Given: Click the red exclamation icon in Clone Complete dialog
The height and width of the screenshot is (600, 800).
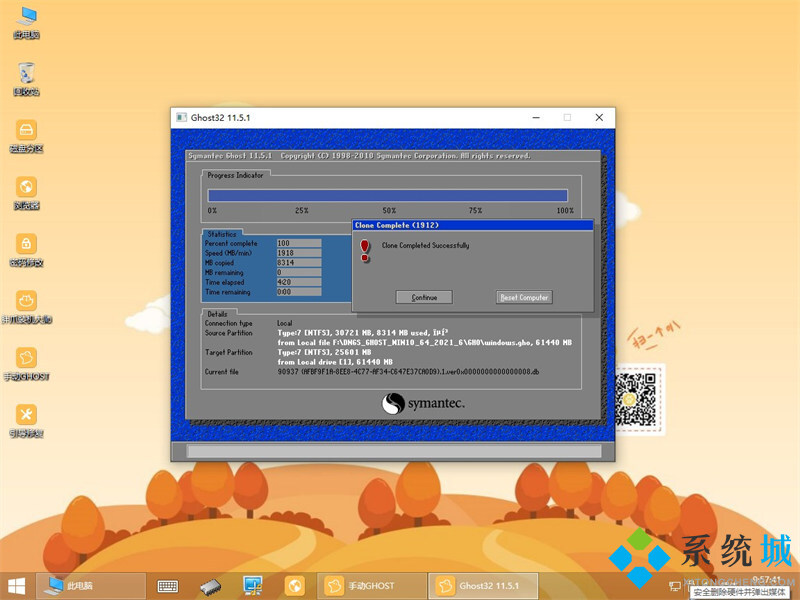Looking at the screenshot, I should [365, 251].
